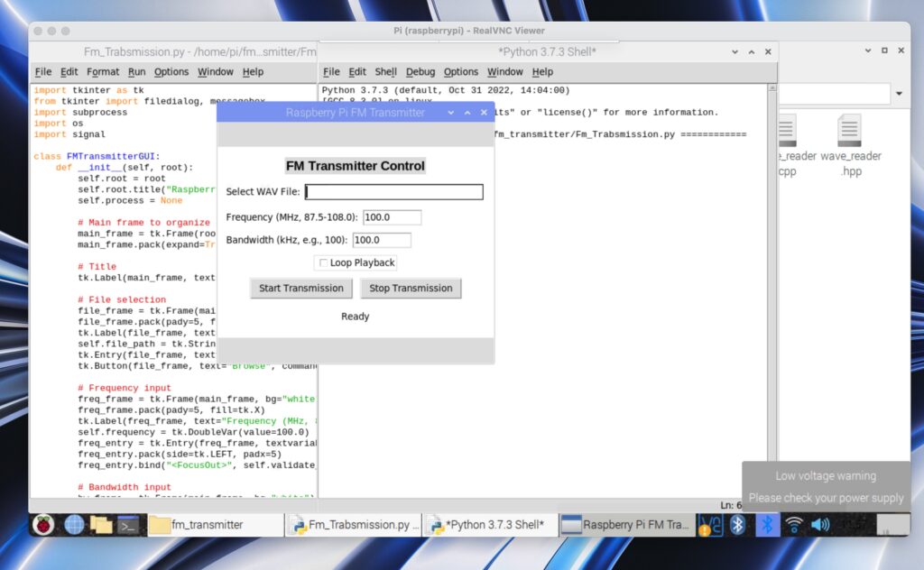Viewport: 924px width, 570px height.
Task: Open the Bluetooth menu in the system tray
Action: pos(767,524)
